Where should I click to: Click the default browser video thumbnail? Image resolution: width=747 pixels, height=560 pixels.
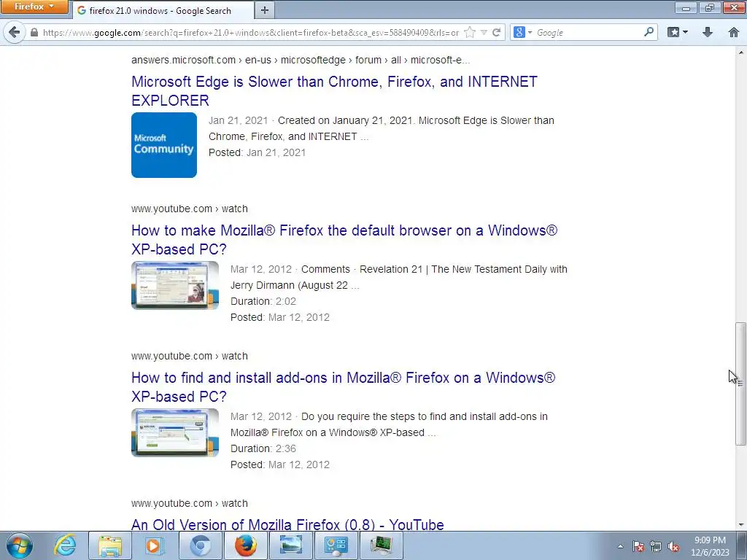click(x=175, y=285)
